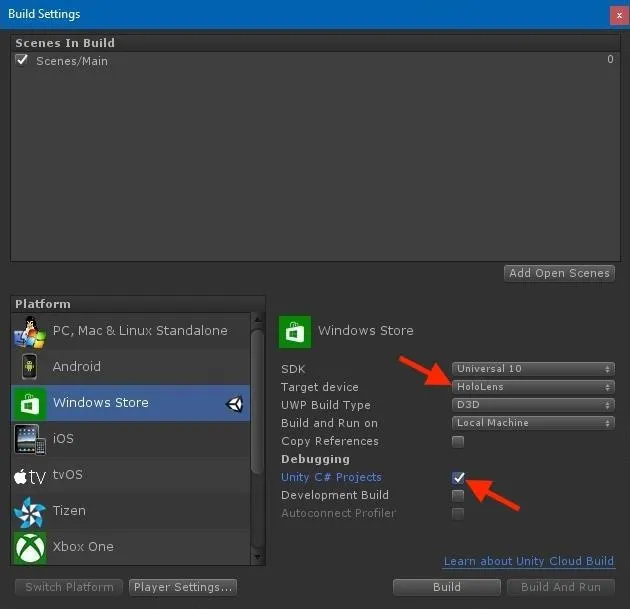630x609 pixels.
Task: Click the scene index number 0
Action: (610, 59)
